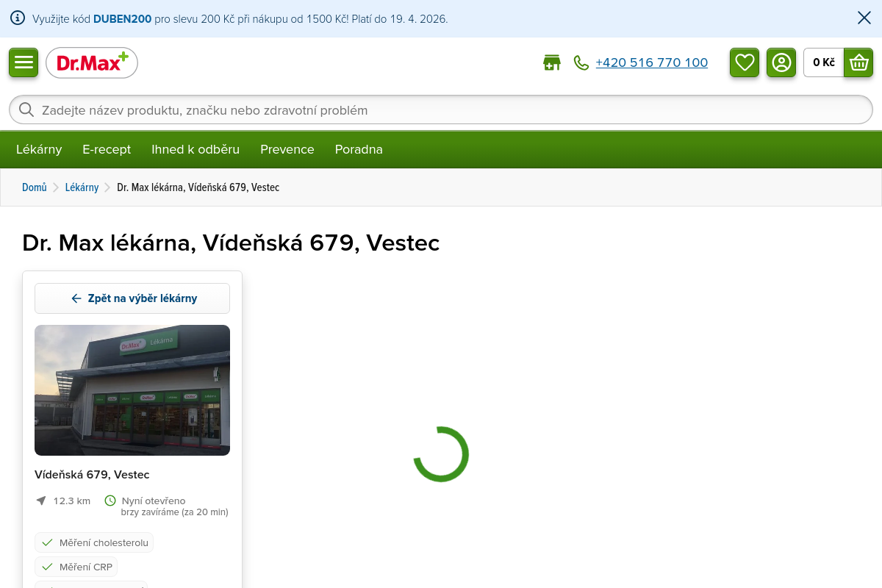Image resolution: width=882 pixels, height=588 pixels.
Task: Click the Dr.Max logo
Action: (x=92, y=63)
